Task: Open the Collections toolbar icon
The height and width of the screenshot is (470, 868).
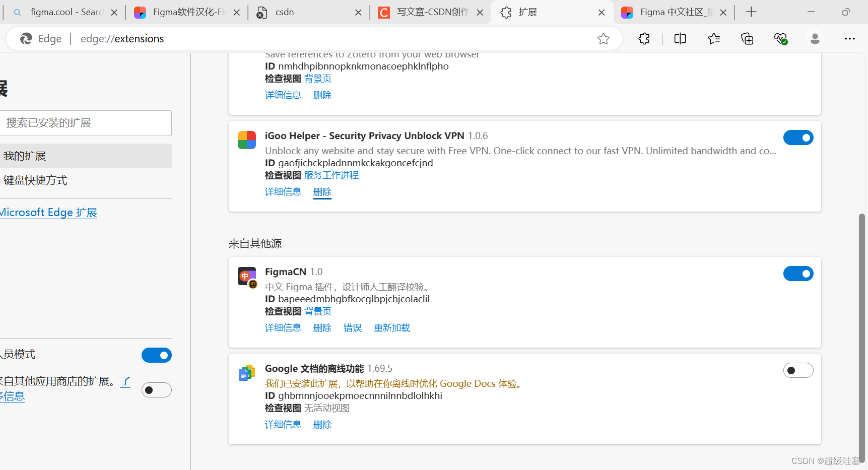Action: coord(747,39)
